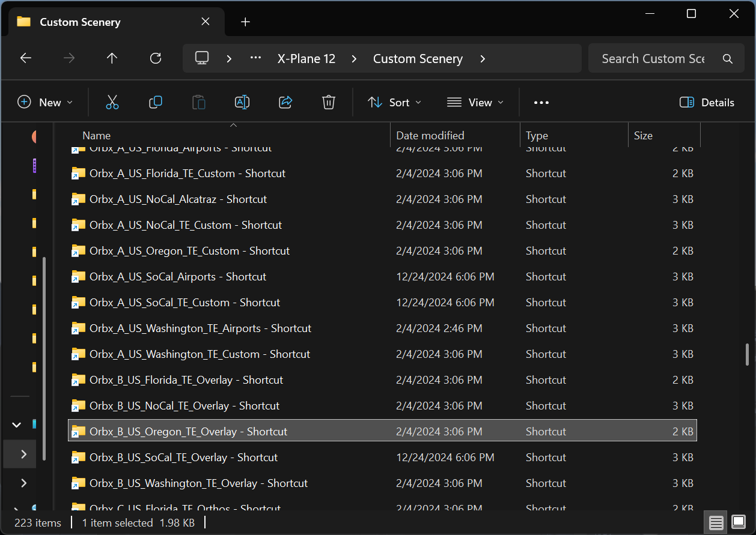
Task: Click the Delete trash icon
Action: [x=329, y=103]
